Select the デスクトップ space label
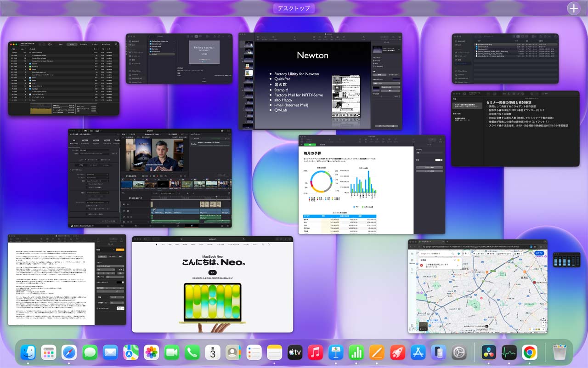Viewport: 588px width, 368px height. click(x=294, y=8)
